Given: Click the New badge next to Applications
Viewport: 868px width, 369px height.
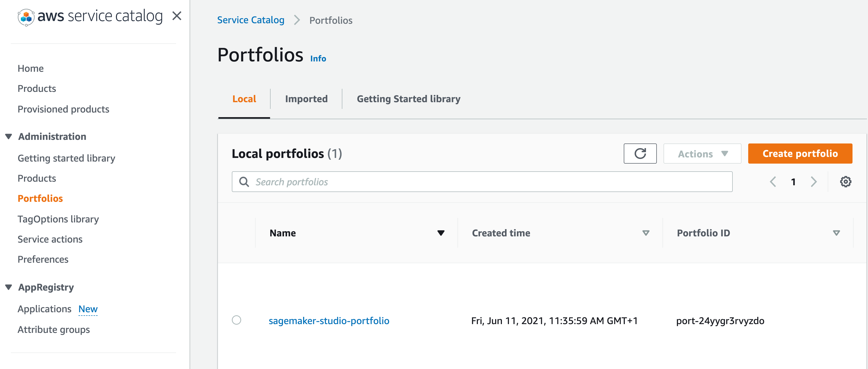Looking at the screenshot, I should click(x=88, y=309).
